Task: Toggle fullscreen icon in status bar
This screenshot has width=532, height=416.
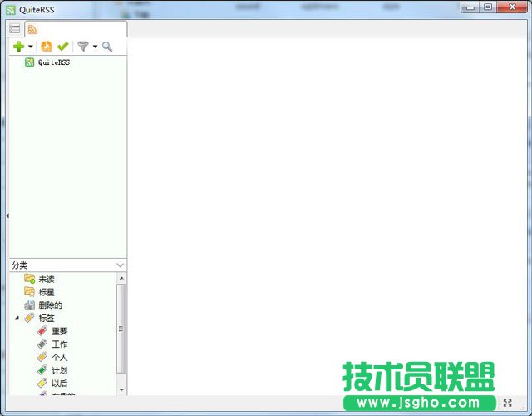Action: 507,403
